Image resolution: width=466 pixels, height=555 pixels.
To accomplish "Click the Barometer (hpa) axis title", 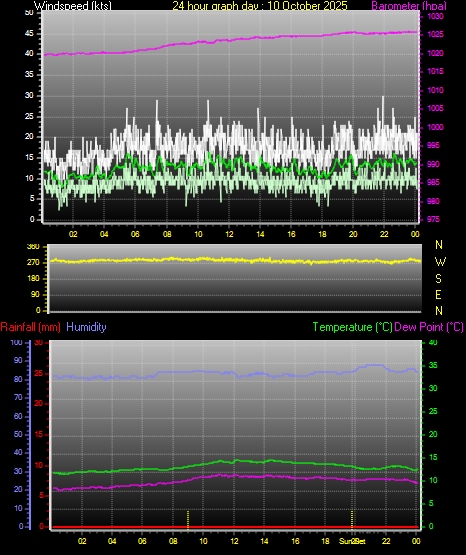I will tap(409, 5).
